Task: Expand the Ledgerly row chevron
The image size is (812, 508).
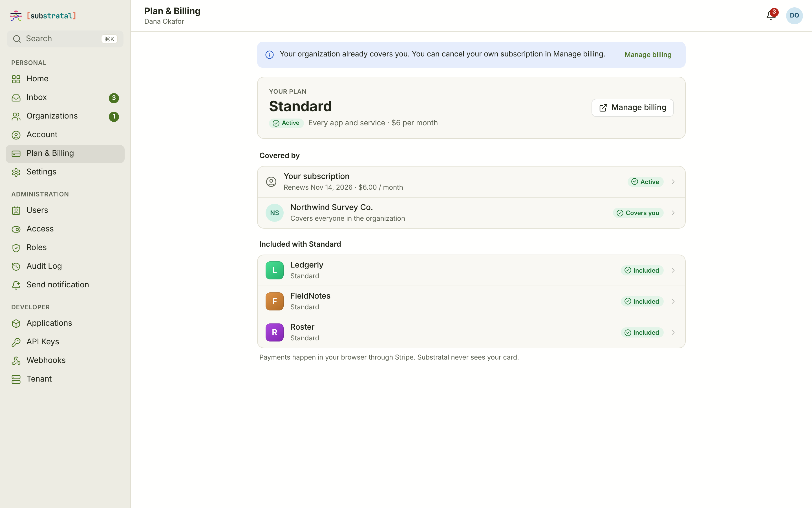Action: point(673,270)
